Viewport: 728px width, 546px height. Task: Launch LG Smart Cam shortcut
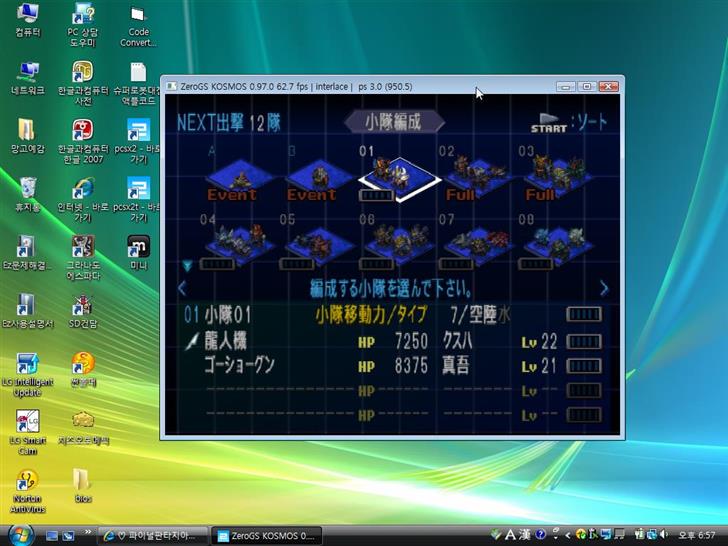click(x=27, y=433)
